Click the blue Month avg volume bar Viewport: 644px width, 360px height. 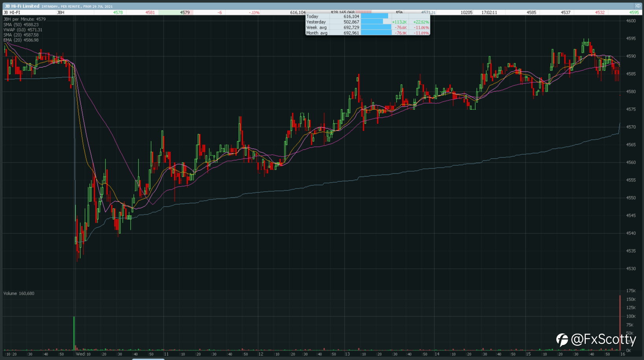tap(376, 33)
